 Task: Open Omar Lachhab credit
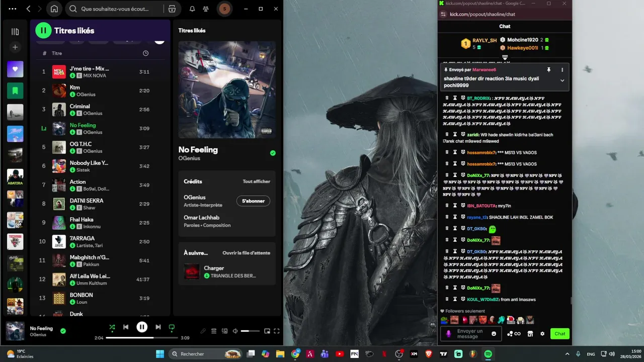click(x=201, y=218)
